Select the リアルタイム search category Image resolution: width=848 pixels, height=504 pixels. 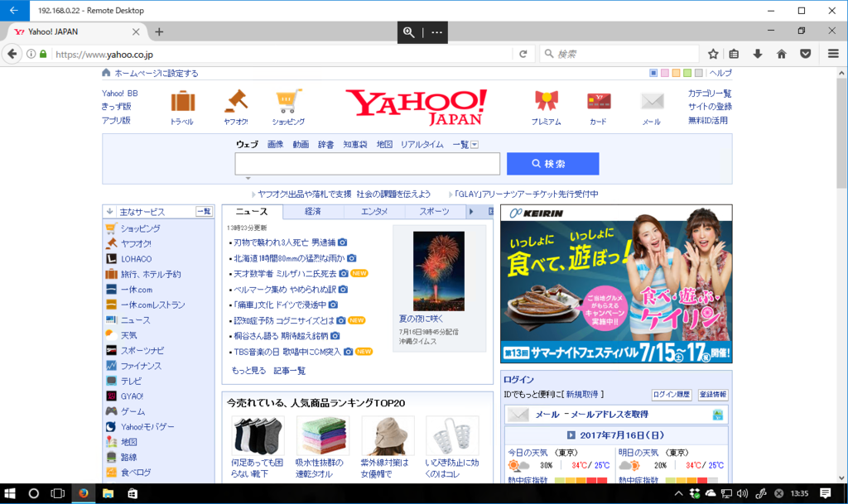[422, 144]
